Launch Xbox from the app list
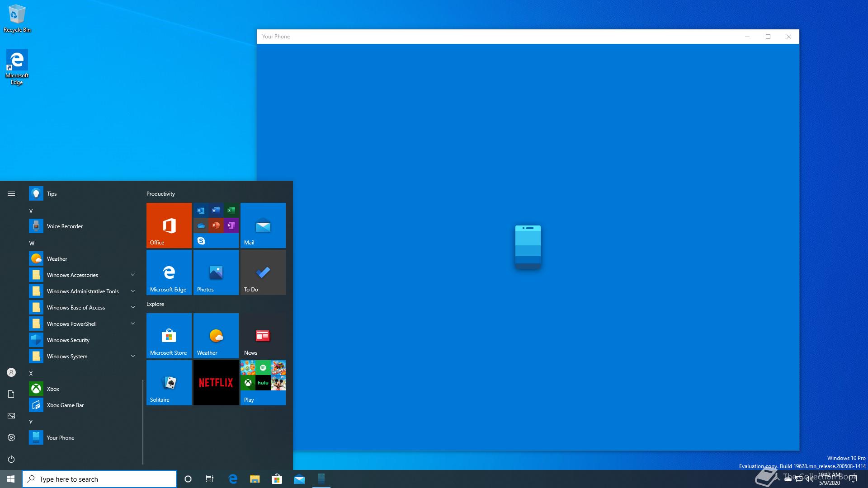Image resolution: width=868 pixels, height=488 pixels. click(82, 389)
